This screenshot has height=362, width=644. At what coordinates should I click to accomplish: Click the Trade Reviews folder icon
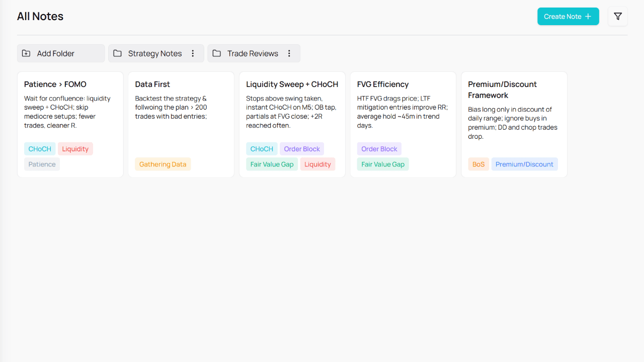(x=216, y=53)
